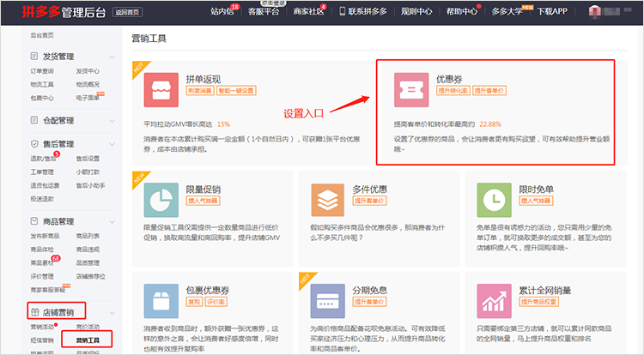Open 小额打款 in sidebar
The width and height of the screenshot is (644, 355).
pyautogui.click(x=88, y=171)
